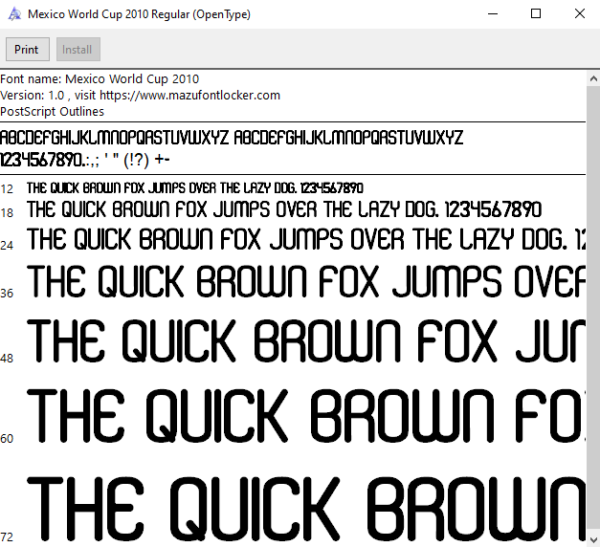
Task: Click the size 36 sample text line
Action: (x=306, y=281)
